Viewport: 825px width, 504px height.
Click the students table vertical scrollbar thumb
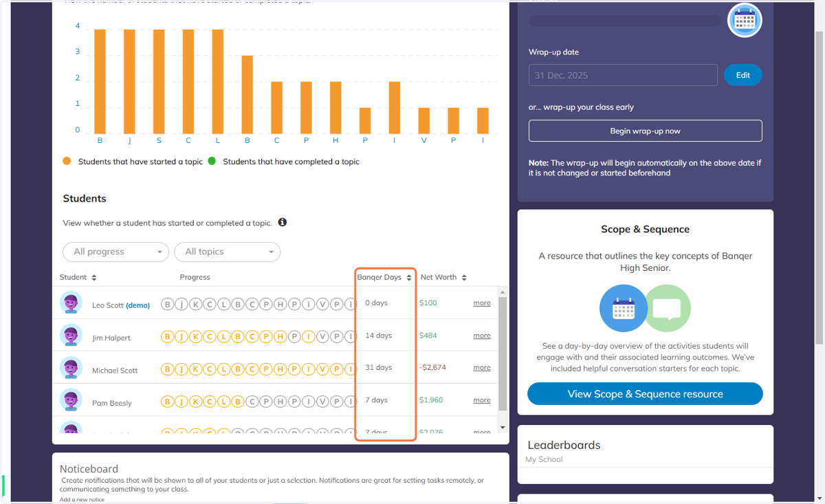click(503, 353)
